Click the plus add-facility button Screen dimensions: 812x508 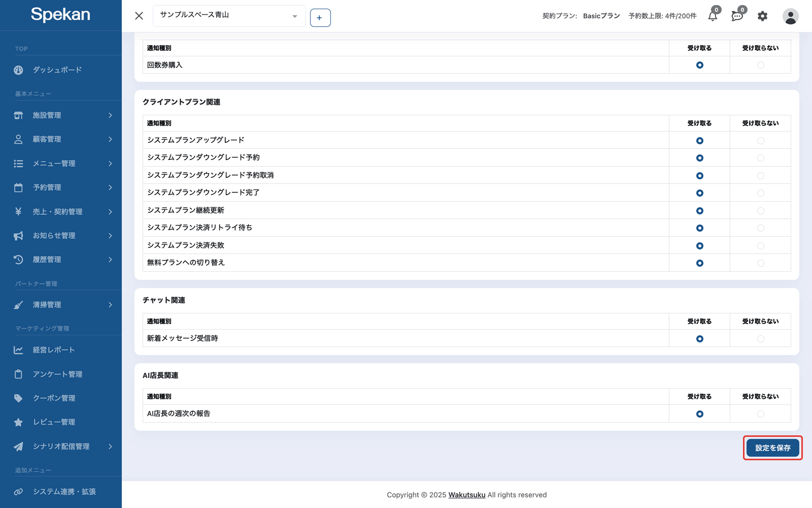(x=320, y=18)
